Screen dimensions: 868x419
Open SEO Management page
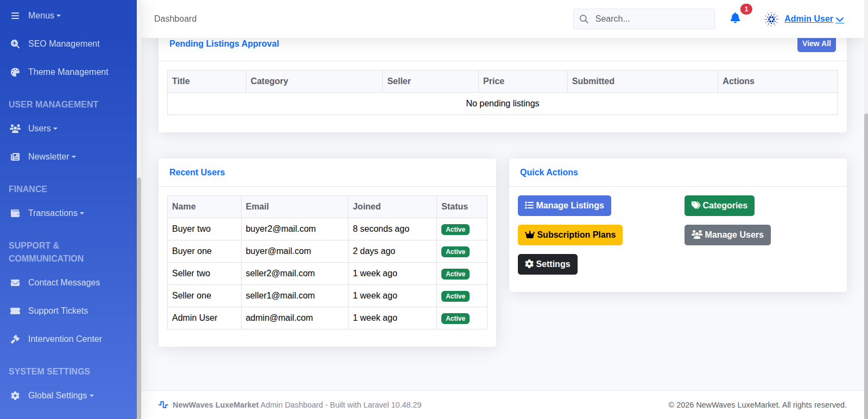tap(64, 44)
